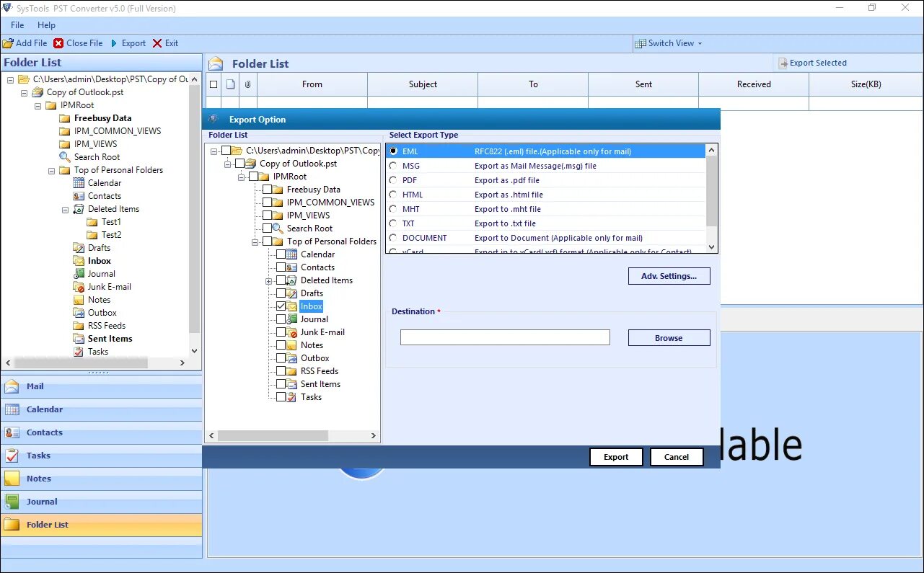Open the Help menu

pos(46,25)
